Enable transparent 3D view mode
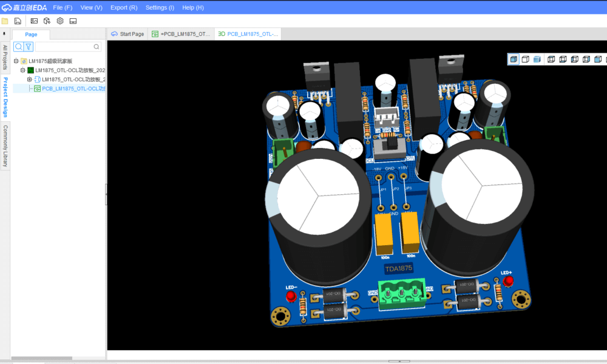Viewport: 607px width, 364px height. [537, 59]
